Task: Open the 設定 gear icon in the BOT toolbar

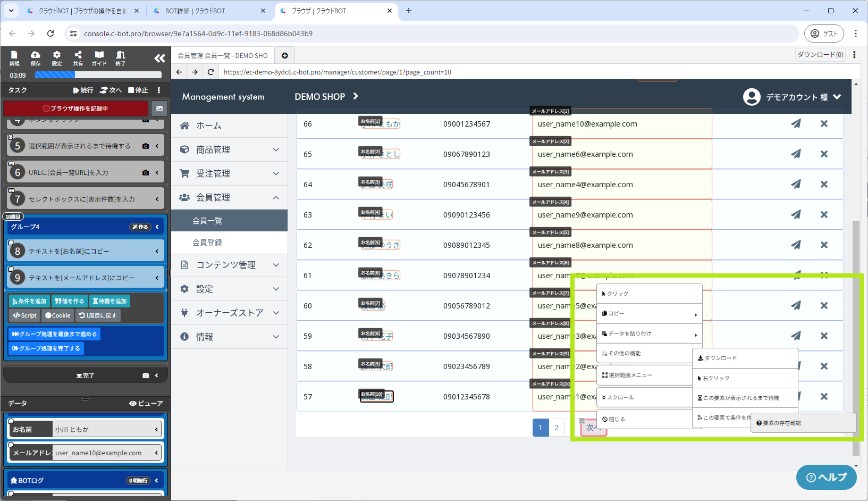Action: pos(57,58)
